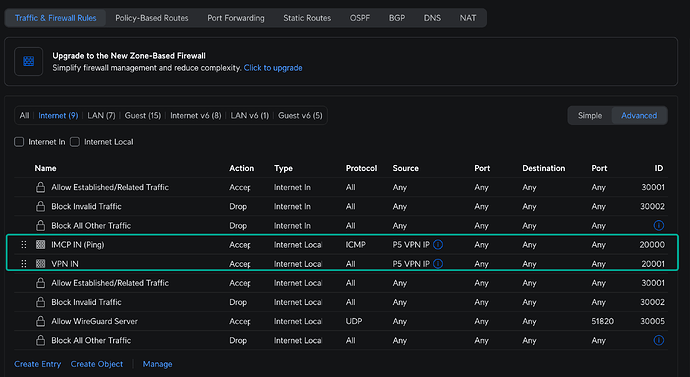Click drag handle for IMCP IN (Ping) rule
690x377 pixels.
click(x=24, y=245)
